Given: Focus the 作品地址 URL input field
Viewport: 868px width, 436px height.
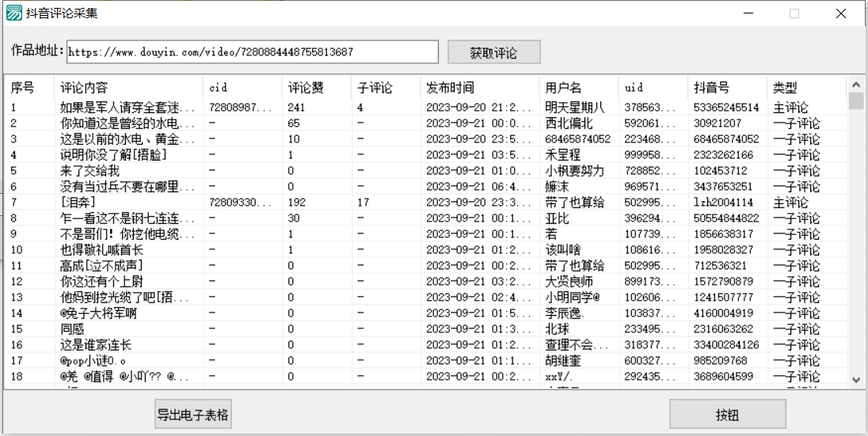Looking at the screenshot, I should point(253,52).
